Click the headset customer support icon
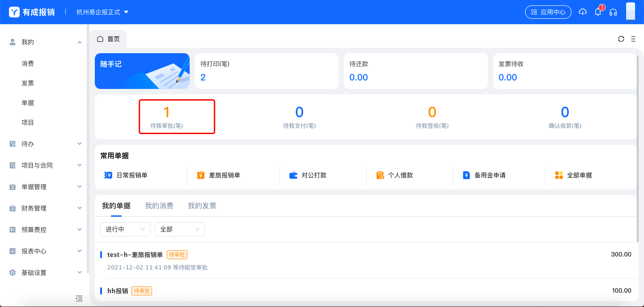Viewport: 644px width, 307px height. pyautogui.click(x=613, y=12)
